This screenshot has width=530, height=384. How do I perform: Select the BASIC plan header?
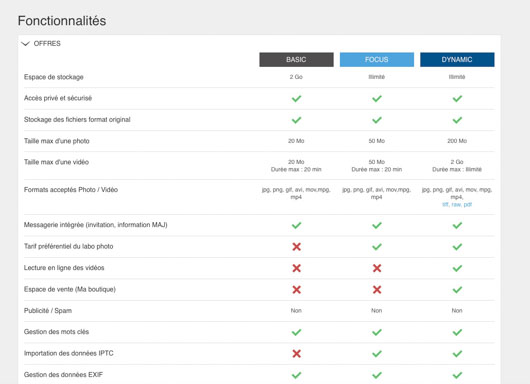296,59
